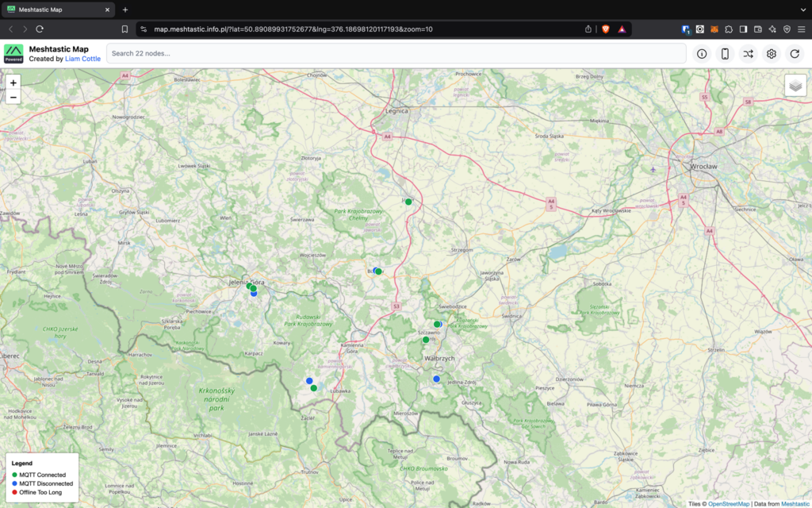Open the info/about icon in header
The image size is (812, 508).
click(702, 54)
